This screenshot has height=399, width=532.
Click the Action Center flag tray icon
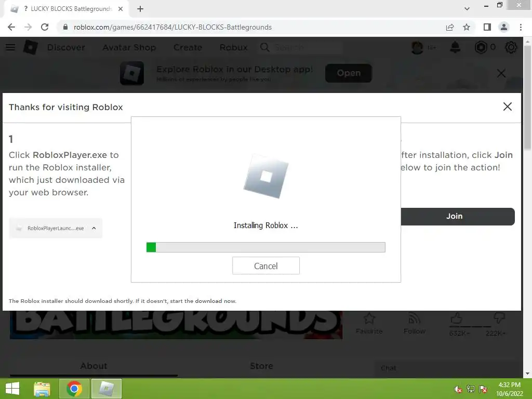(483, 389)
